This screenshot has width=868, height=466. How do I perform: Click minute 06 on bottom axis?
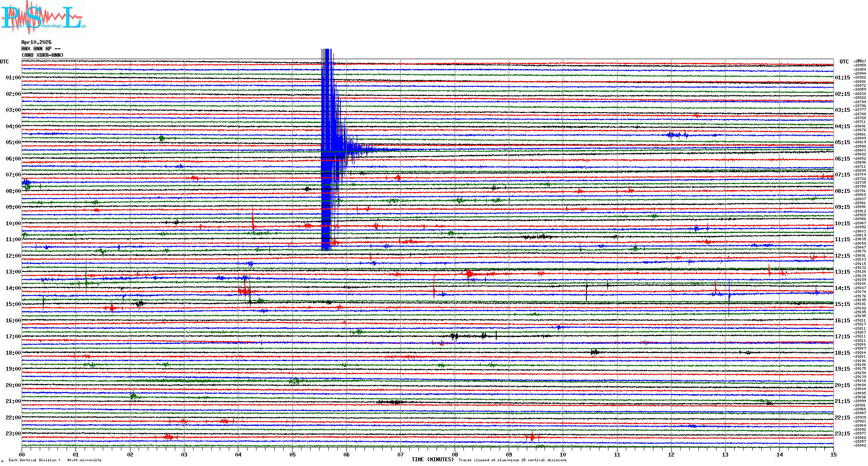pos(346,454)
